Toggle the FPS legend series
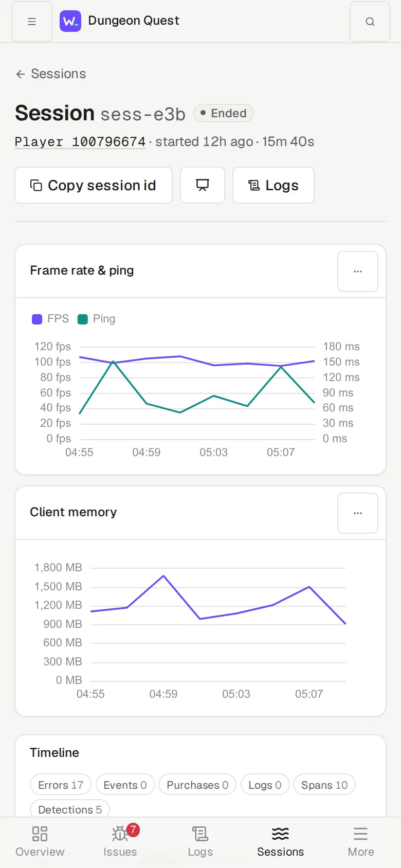Image resolution: width=401 pixels, height=868 pixels. 50,319
